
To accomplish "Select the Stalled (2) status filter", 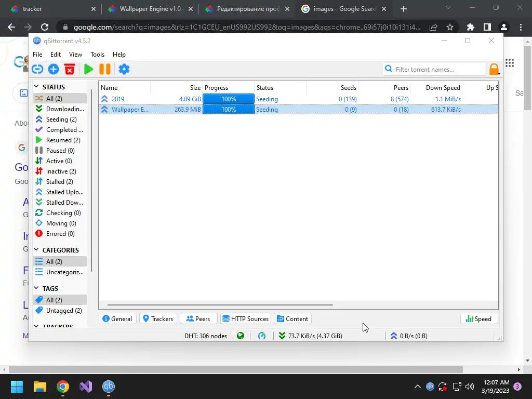I will [60, 182].
